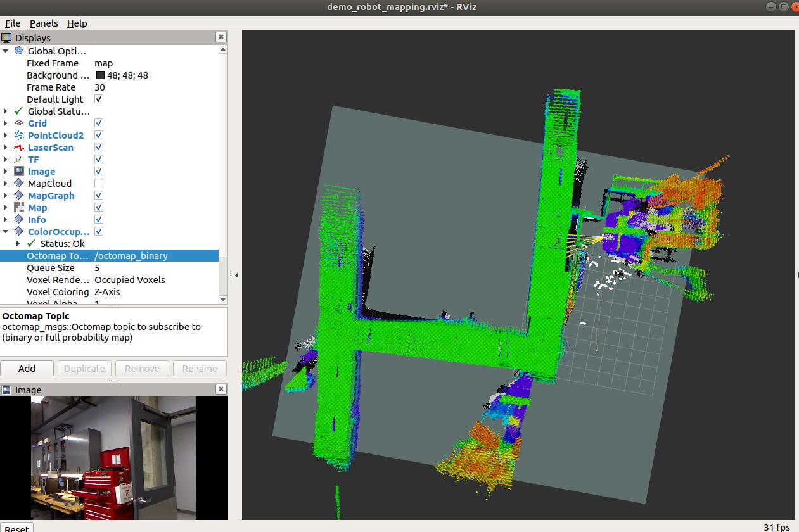Click the Add display button
Screen dimensions: 799x532
tap(27, 369)
